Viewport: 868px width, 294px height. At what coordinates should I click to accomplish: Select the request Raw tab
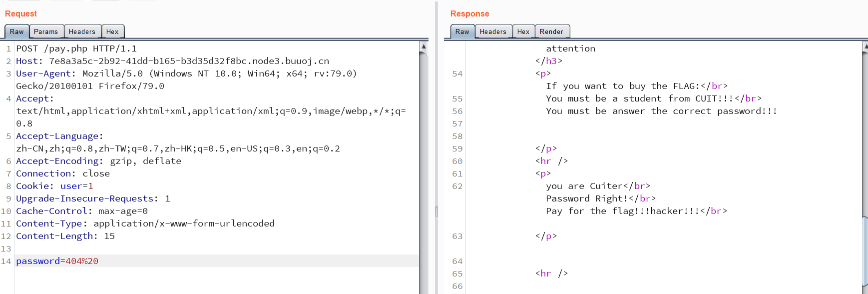(x=16, y=31)
